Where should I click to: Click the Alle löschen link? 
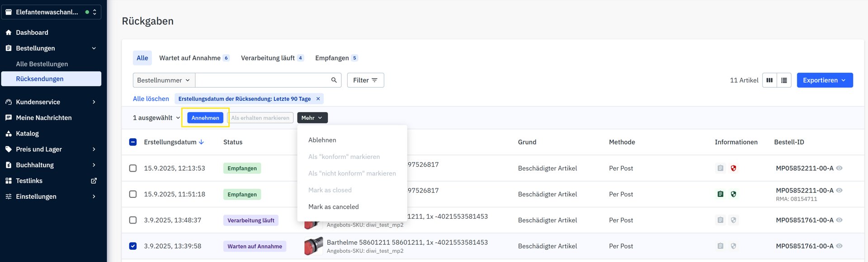151,98
